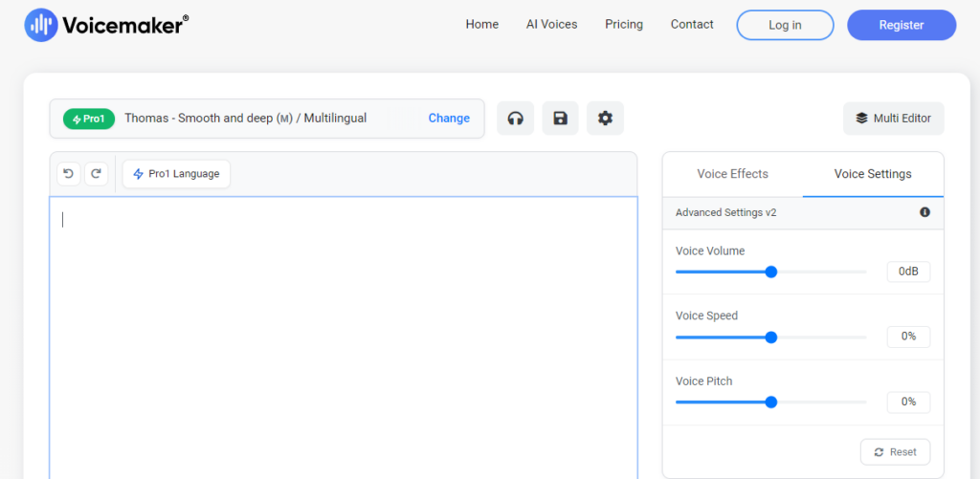Screen dimensions: 980x479
Task: Click the headphones listen icon
Action: click(515, 119)
